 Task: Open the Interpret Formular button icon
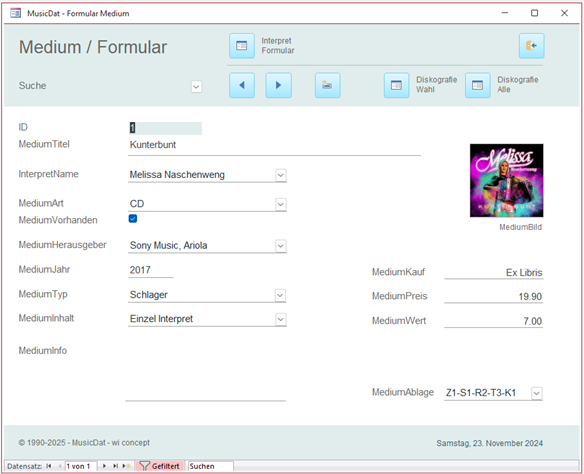click(242, 46)
